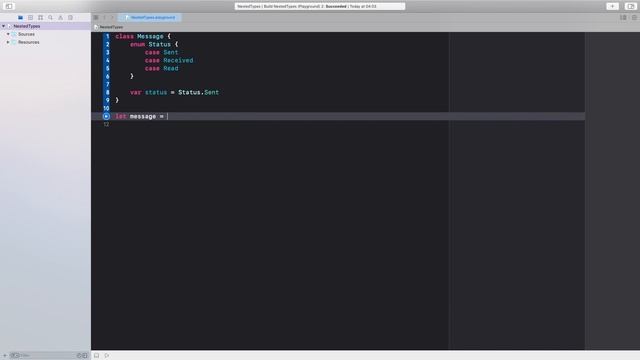The image size is (640, 360).
Task: Click line number 12 in gutter
Action: pos(106,124)
